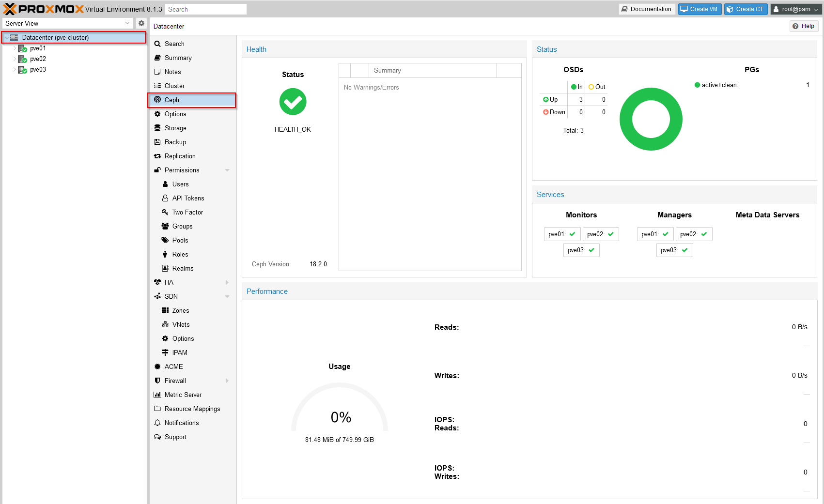Viewport: 824px width, 504px height.
Task: Open the Users permissions entry
Action: pyautogui.click(x=192, y=184)
